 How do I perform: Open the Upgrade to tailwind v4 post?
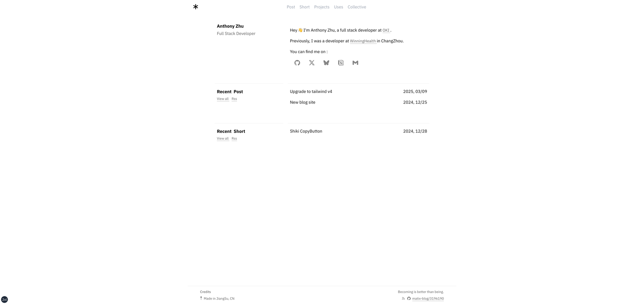(311, 92)
